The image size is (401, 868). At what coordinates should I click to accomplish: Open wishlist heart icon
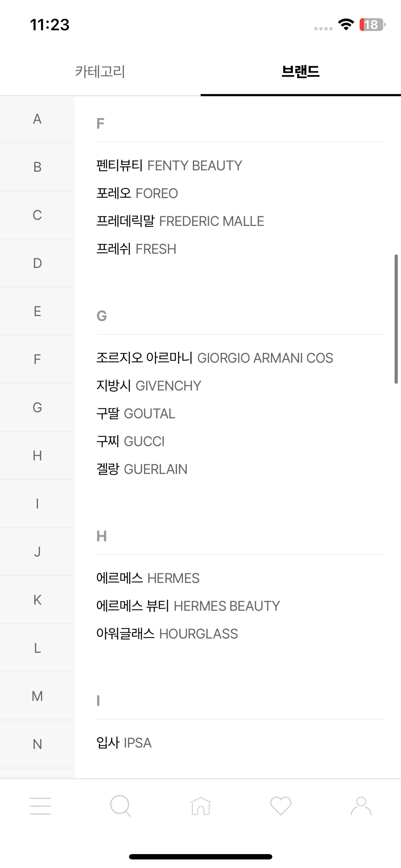point(281,806)
